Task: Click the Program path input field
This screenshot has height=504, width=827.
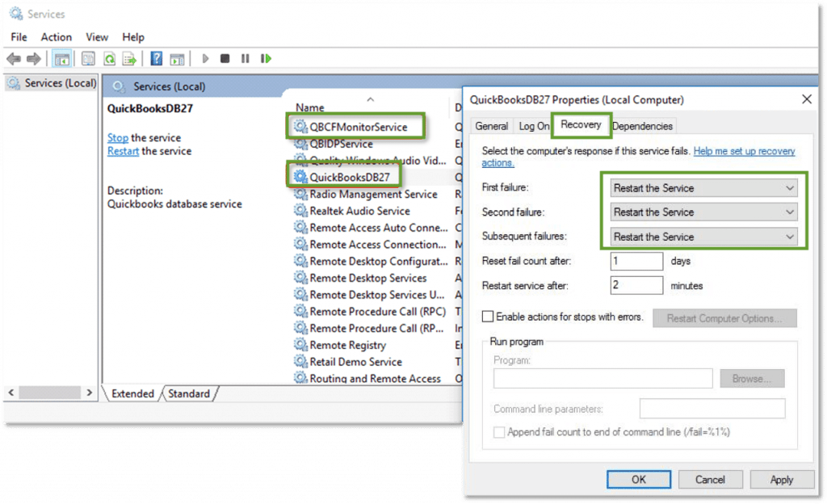Action: click(x=602, y=378)
